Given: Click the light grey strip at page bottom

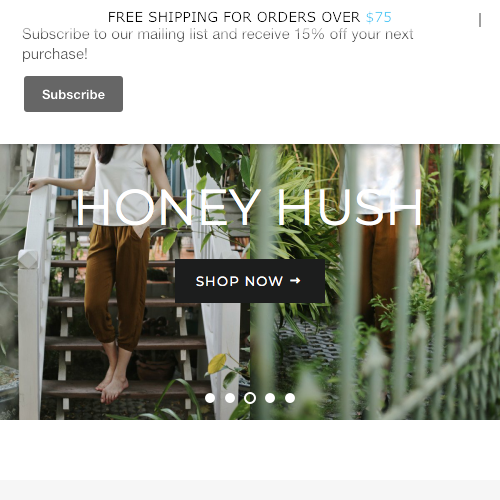Looking at the screenshot, I should point(250,490).
